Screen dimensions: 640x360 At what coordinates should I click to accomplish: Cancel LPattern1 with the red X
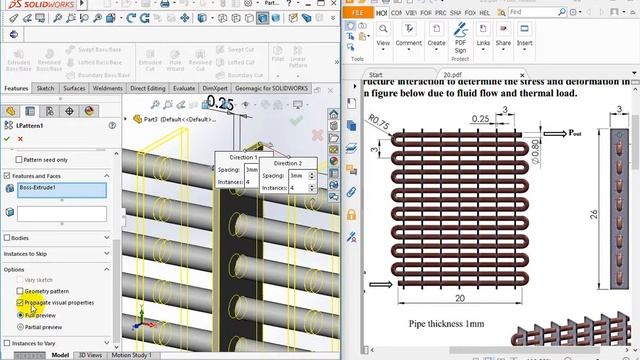point(20,139)
